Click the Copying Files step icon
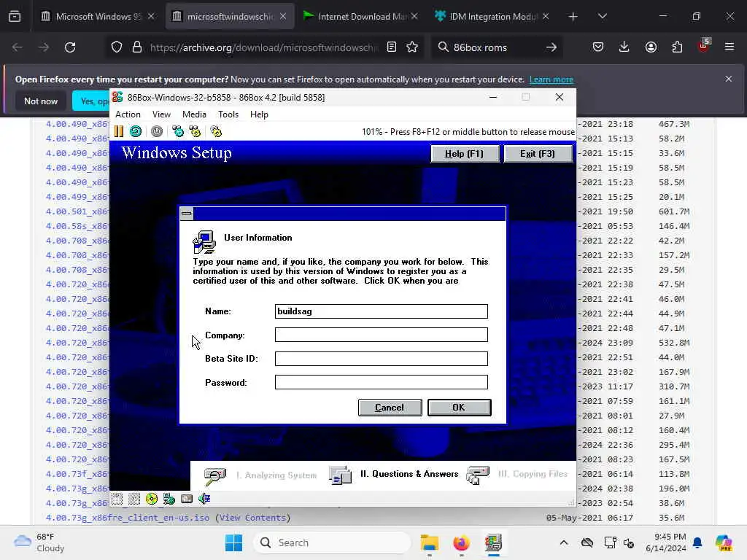747x560 pixels. [479, 475]
